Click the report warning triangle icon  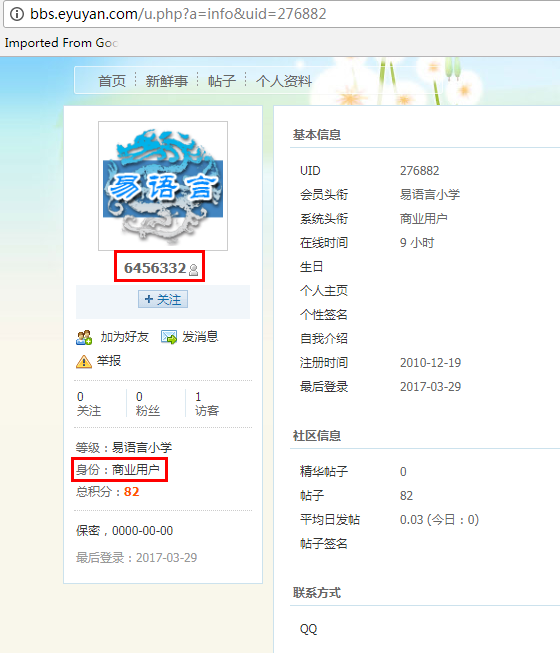tap(84, 361)
